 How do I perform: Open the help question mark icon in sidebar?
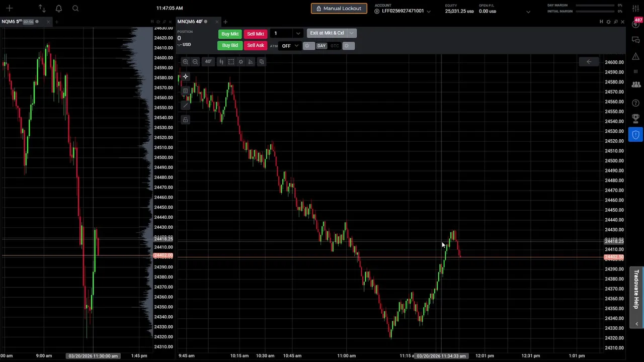tap(636, 103)
